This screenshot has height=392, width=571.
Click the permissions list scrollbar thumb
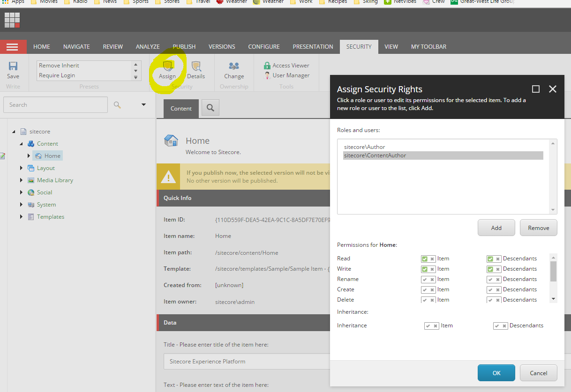point(553,271)
